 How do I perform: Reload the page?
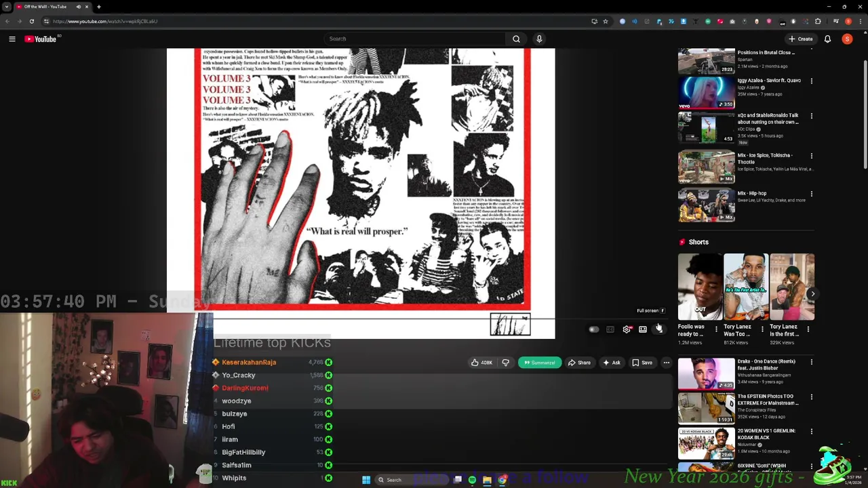pos(31,21)
